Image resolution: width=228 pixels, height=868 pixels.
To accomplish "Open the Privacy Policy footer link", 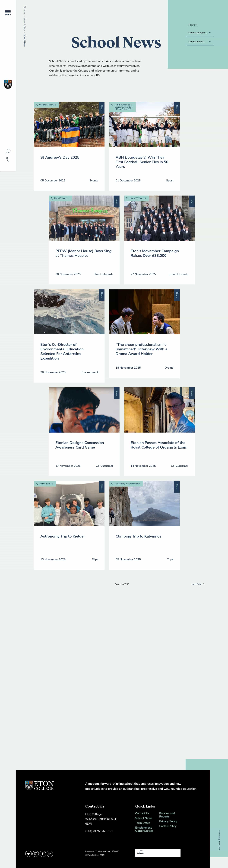I will tap(168, 821).
